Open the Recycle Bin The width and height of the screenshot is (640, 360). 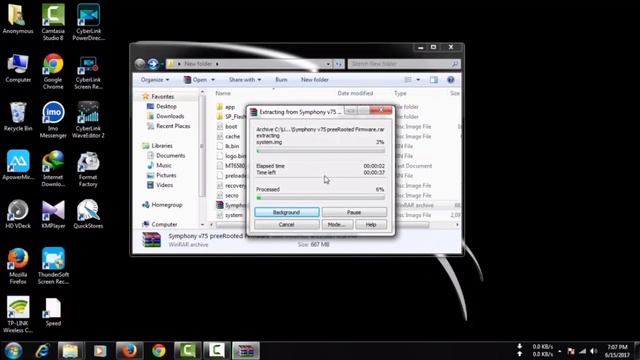tap(18, 117)
